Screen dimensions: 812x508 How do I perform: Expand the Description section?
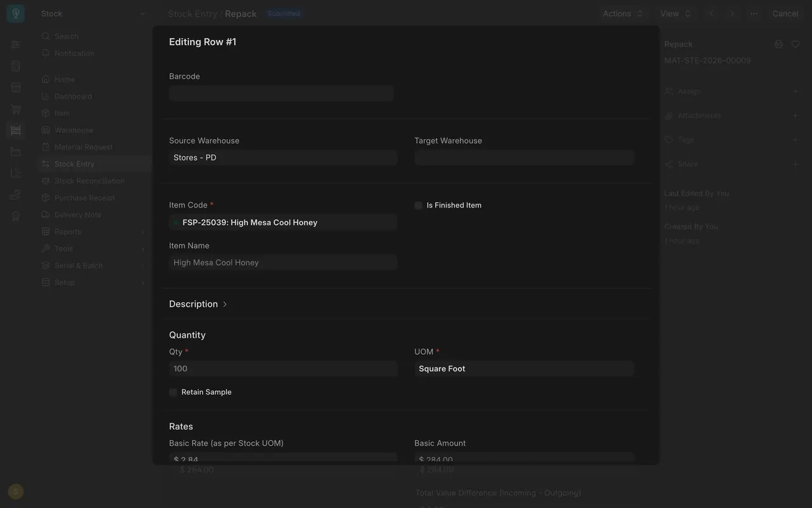[x=198, y=304]
